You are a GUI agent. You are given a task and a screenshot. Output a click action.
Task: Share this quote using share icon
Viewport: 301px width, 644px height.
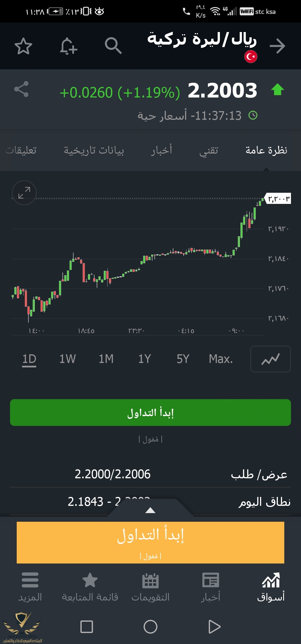click(x=21, y=89)
